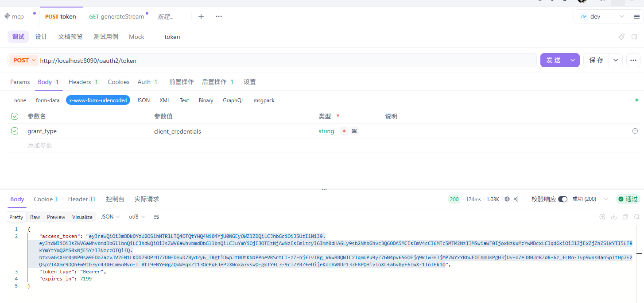Click the 添加参数 new parameter field
This screenshot has width=644, height=303.
pyautogui.click(x=40, y=145)
